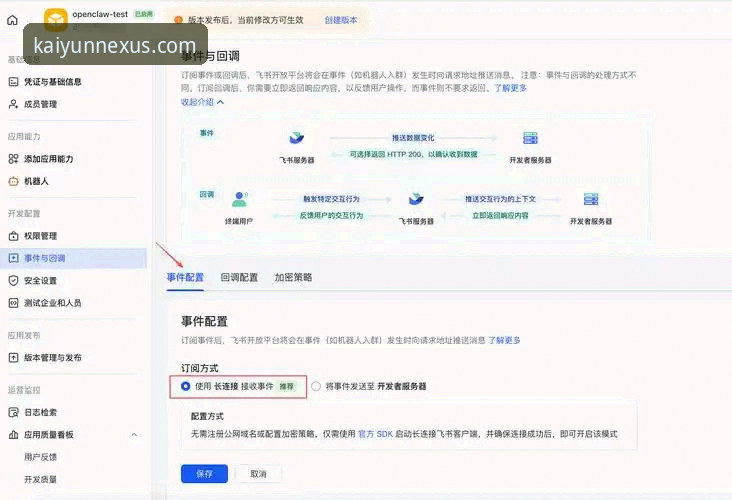Click the 事件与回调 sidebar icon
Image resolution: width=732 pixels, height=500 pixels.
coord(14,258)
